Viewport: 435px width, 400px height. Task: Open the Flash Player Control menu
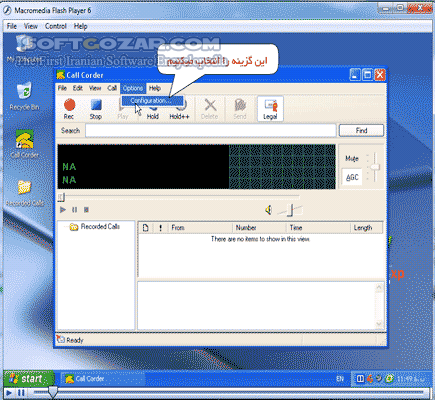coord(56,26)
